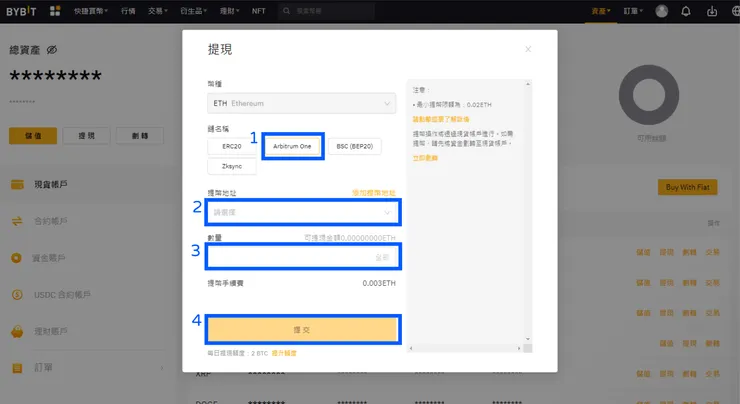This screenshot has width=740, height=404.
Task: Click the asset distribution donut chart
Action: tap(649, 95)
